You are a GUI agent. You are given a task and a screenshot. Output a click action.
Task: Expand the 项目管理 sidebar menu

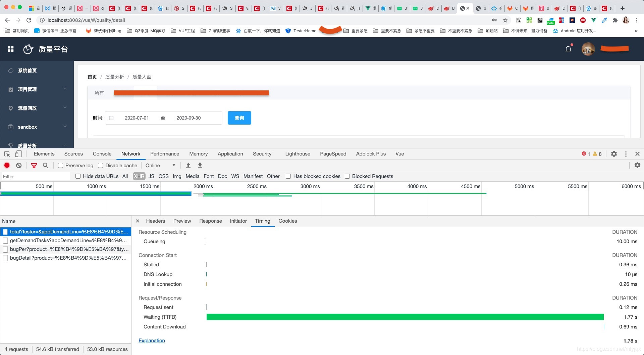[37, 89]
